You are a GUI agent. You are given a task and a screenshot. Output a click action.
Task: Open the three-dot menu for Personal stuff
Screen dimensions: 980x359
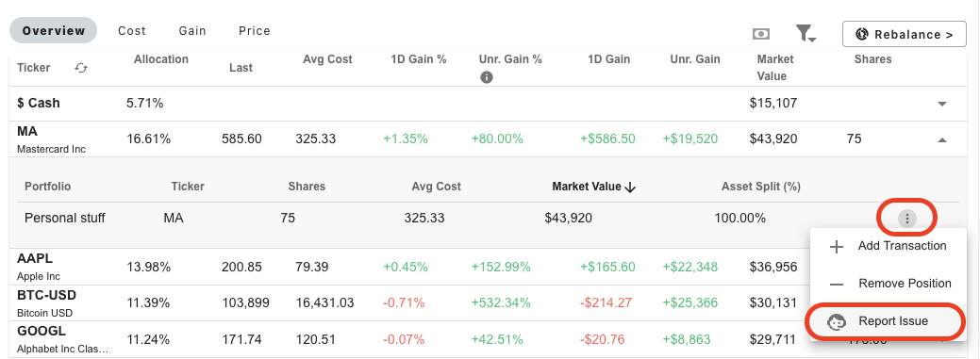click(x=907, y=219)
